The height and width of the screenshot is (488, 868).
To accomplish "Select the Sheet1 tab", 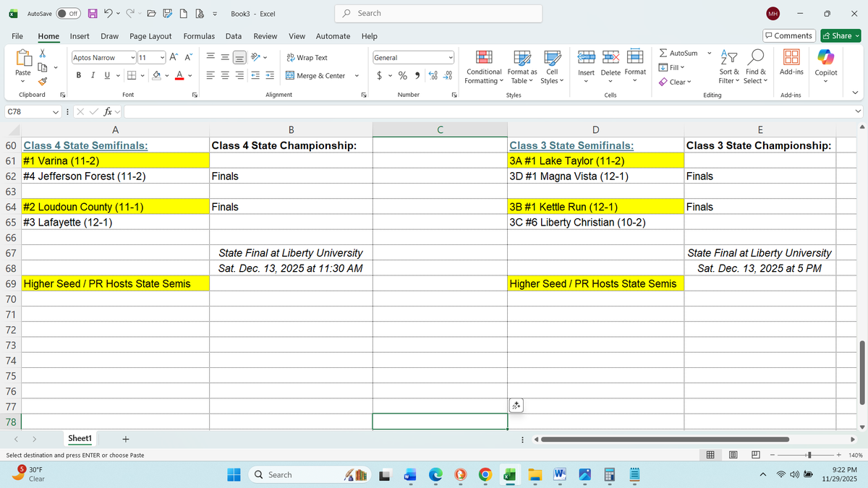I will [80, 438].
